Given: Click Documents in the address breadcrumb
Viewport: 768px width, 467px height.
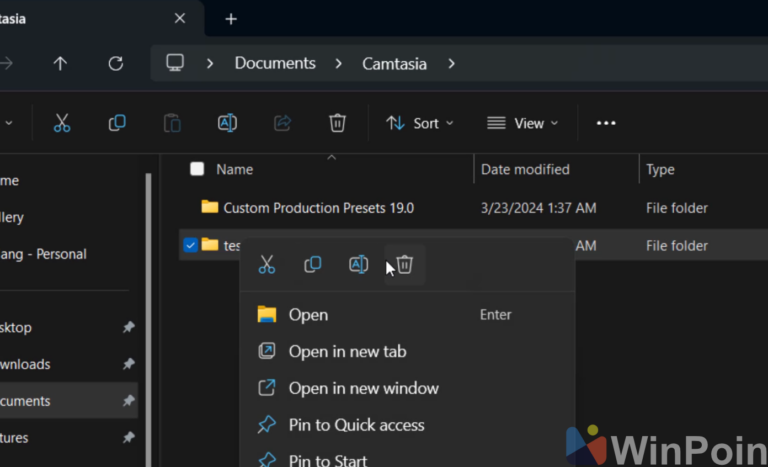Looking at the screenshot, I should [275, 63].
